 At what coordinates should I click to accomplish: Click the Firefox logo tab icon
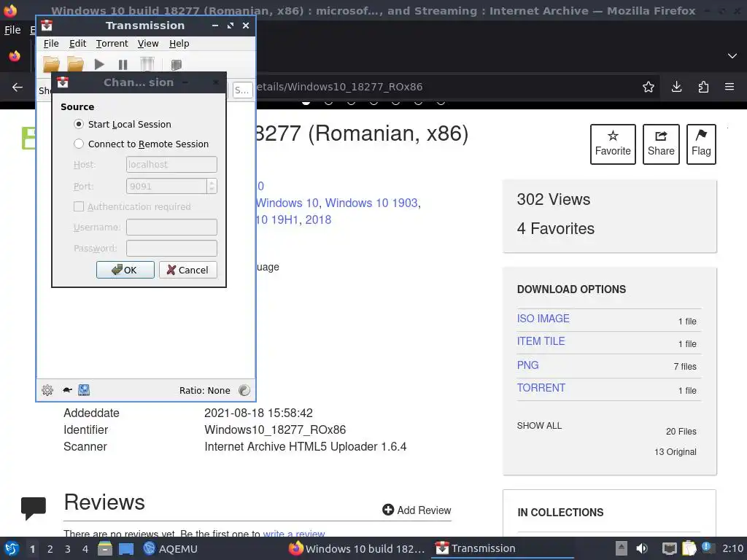[15, 56]
